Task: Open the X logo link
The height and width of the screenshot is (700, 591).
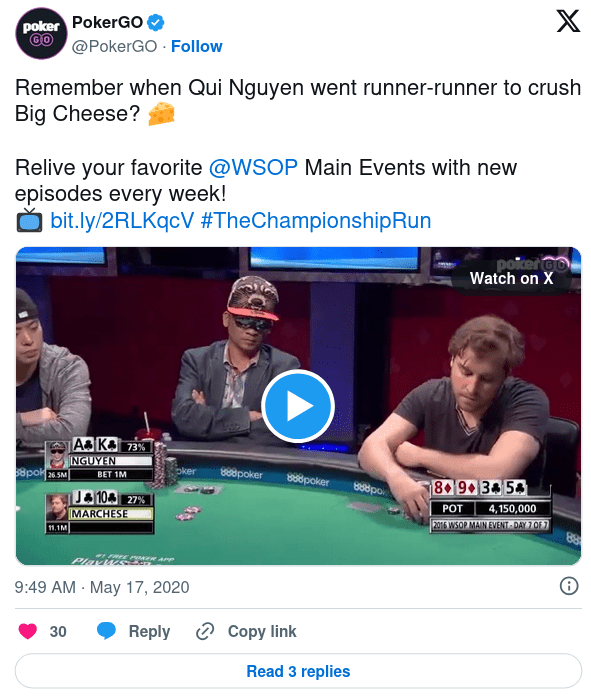Action: (x=568, y=21)
